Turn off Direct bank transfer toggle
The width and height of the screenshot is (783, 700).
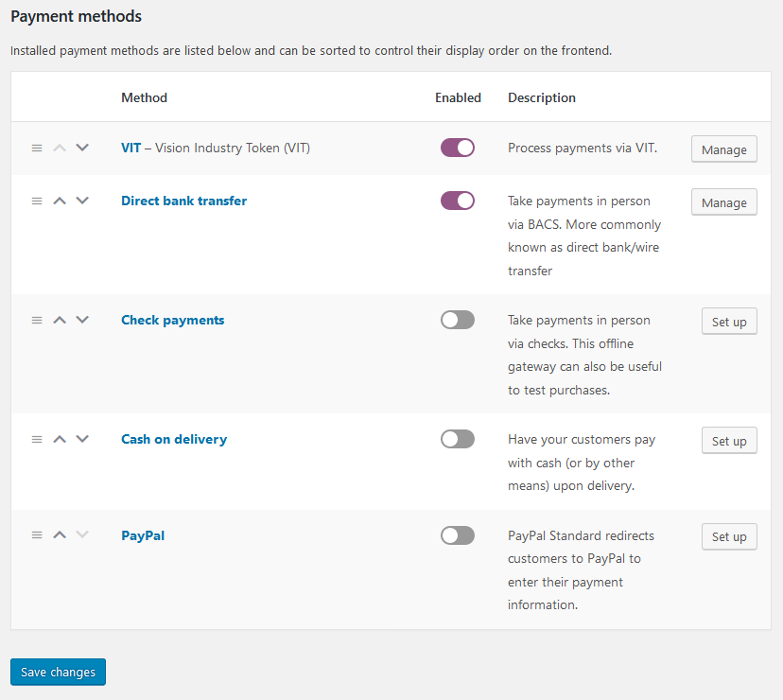coord(458,201)
